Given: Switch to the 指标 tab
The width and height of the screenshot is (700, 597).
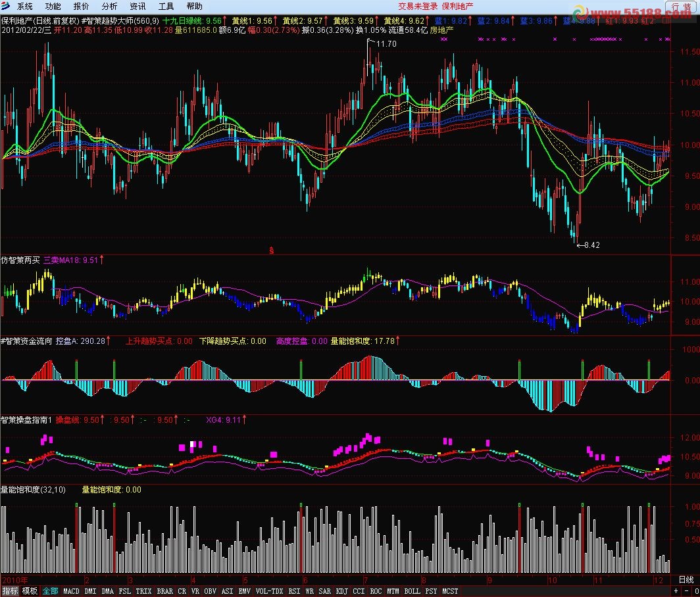Looking at the screenshot, I should pos(11,590).
